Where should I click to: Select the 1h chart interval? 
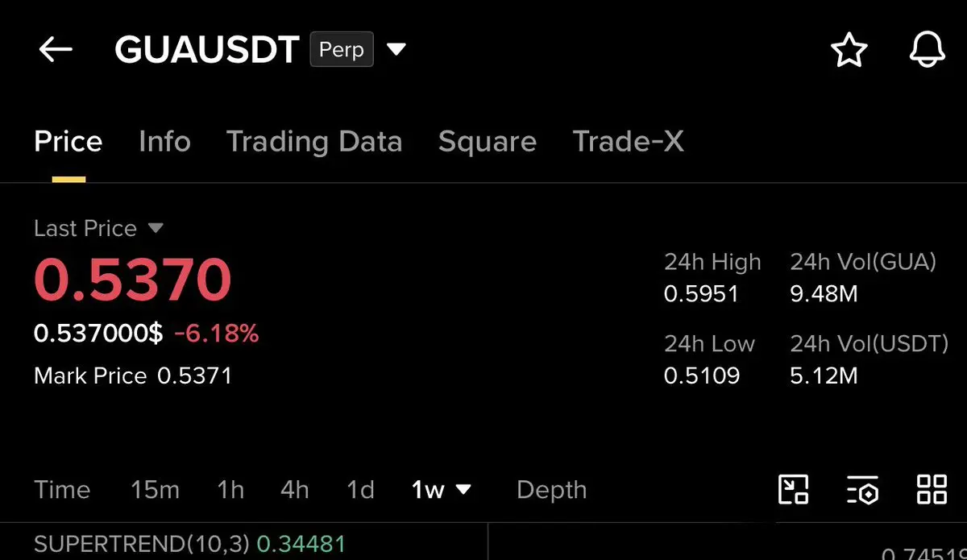(x=230, y=489)
